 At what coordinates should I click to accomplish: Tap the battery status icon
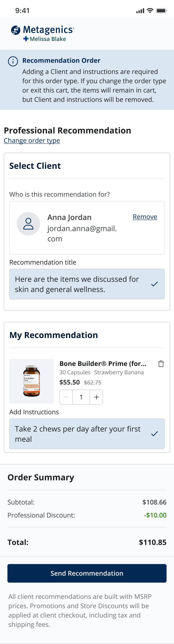tap(161, 10)
